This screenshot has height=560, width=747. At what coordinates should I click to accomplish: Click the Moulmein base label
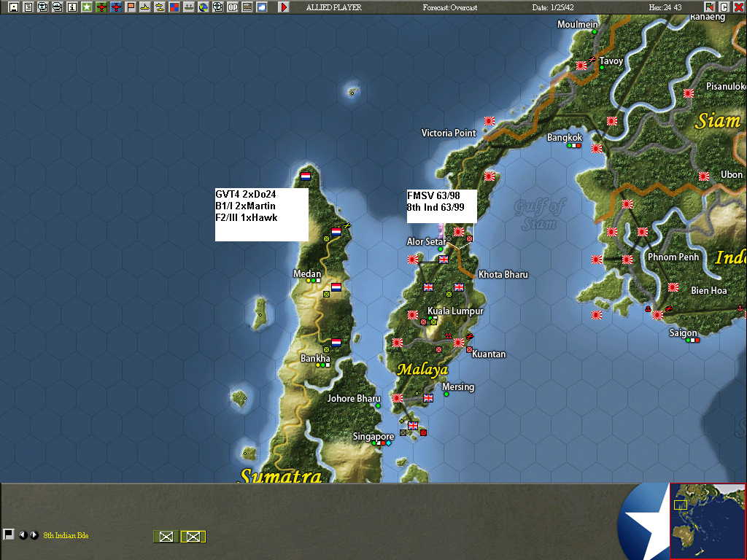[x=578, y=24]
